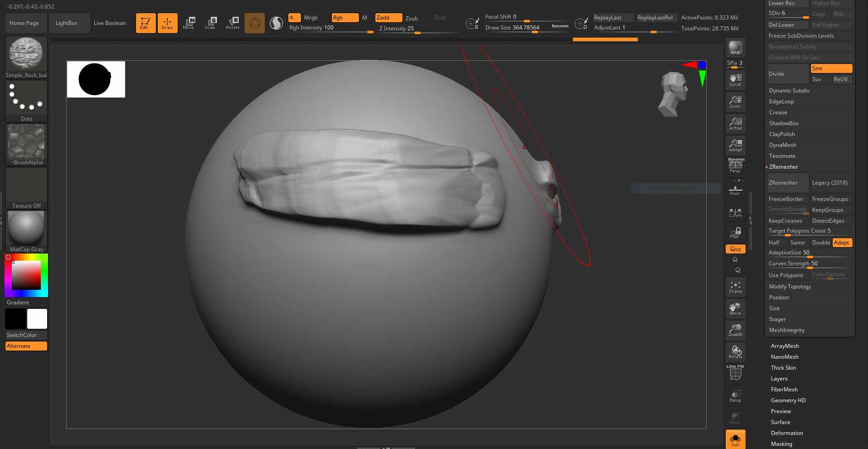Toggle the Zsub sculpting mode

(412, 18)
